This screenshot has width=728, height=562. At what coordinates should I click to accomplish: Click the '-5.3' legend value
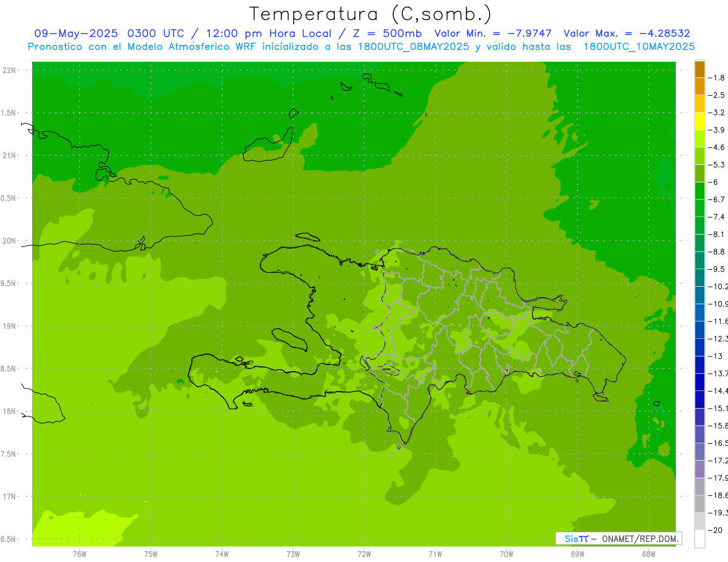click(x=716, y=165)
